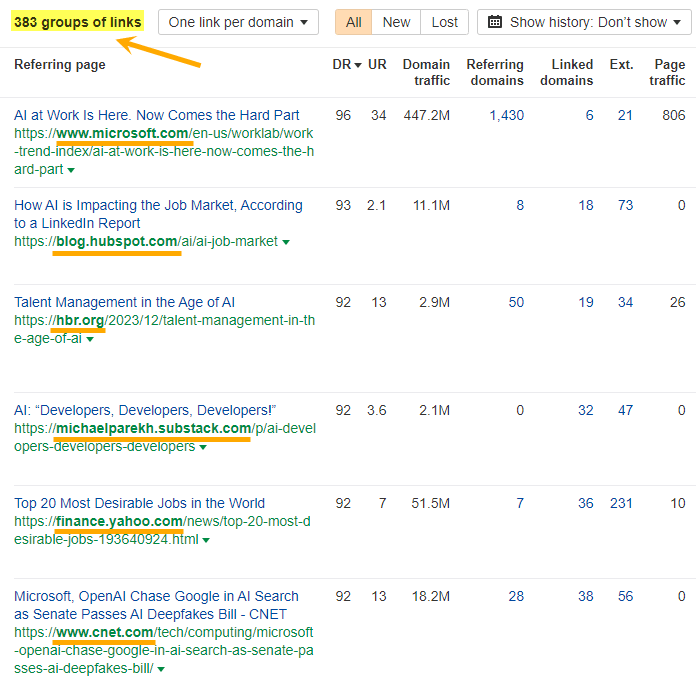Select UR value 2.1 for HubSpot row
The height and width of the screenshot is (687, 696).
pos(376,205)
